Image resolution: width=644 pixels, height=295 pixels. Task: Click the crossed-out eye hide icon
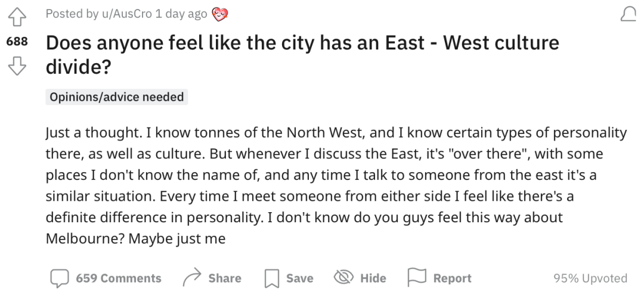[343, 277]
